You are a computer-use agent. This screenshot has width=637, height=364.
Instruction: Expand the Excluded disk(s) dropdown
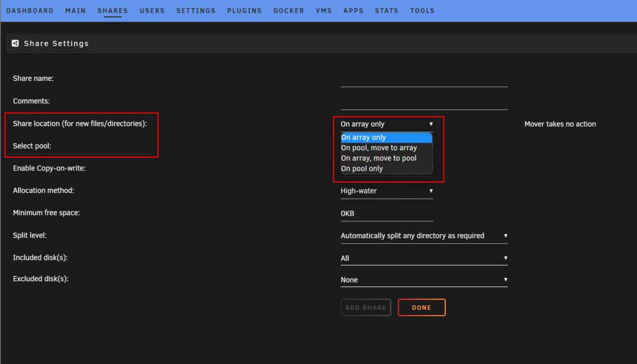pos(424,279)
